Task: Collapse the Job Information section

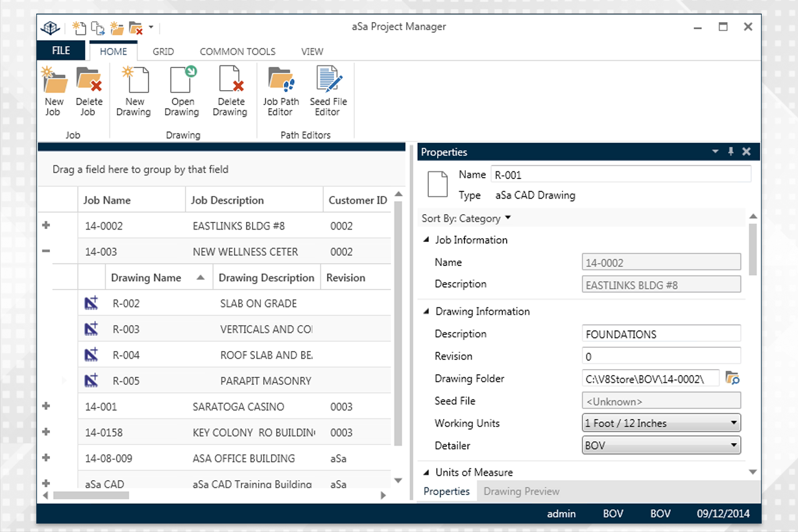Action: (x=427, y=240)
